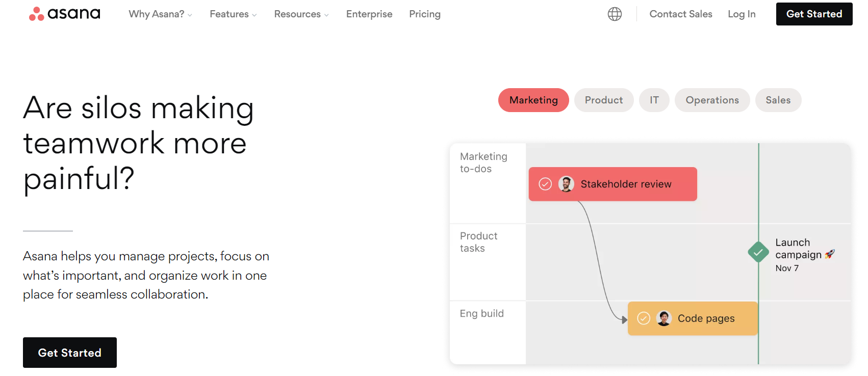Select the Product tab

tap(604, 100)
